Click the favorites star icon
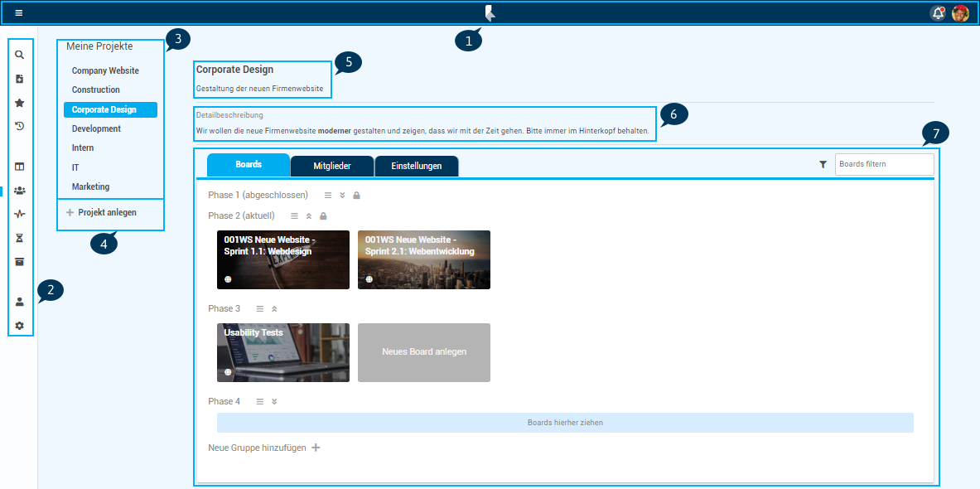The width and height of the screenshot is (980, 489). tap(20, 103)
